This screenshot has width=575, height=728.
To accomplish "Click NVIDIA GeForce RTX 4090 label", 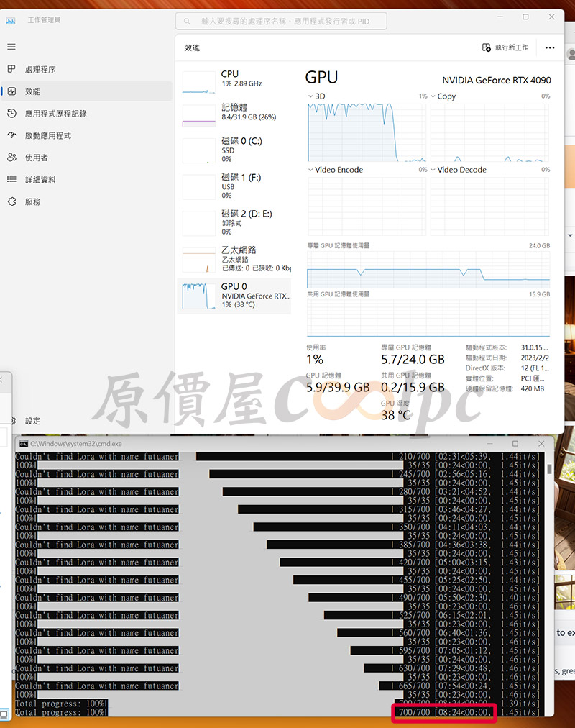I will pos(496,81).
